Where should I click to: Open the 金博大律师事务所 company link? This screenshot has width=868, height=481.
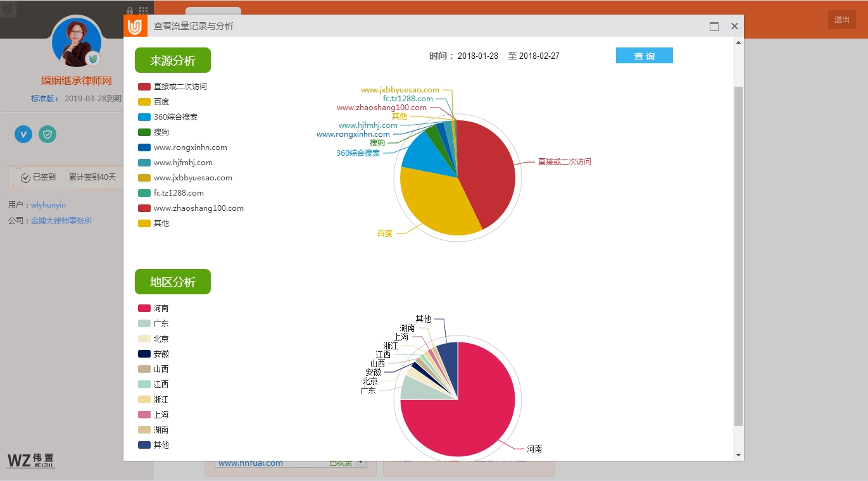pyautogui.click(x=61, y=221)
